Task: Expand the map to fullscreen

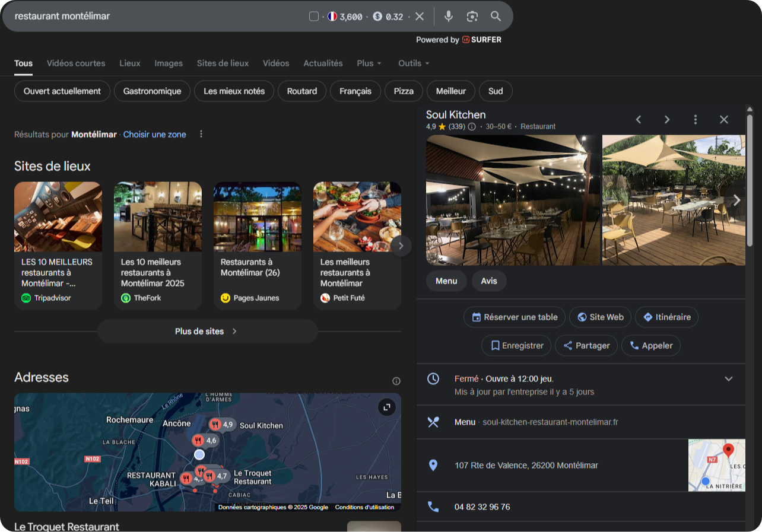Action: tap(387, 407)
